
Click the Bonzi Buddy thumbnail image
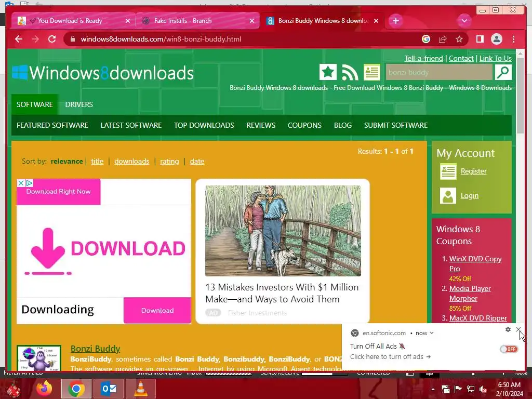[39, 358]
